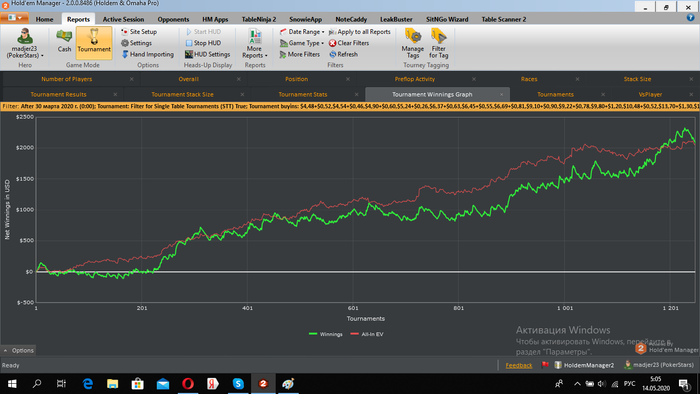The width and height of the screenshot is (700, 394).
Task: Switch to Tournament Stats tab
Action: click(x=303, y=95)
